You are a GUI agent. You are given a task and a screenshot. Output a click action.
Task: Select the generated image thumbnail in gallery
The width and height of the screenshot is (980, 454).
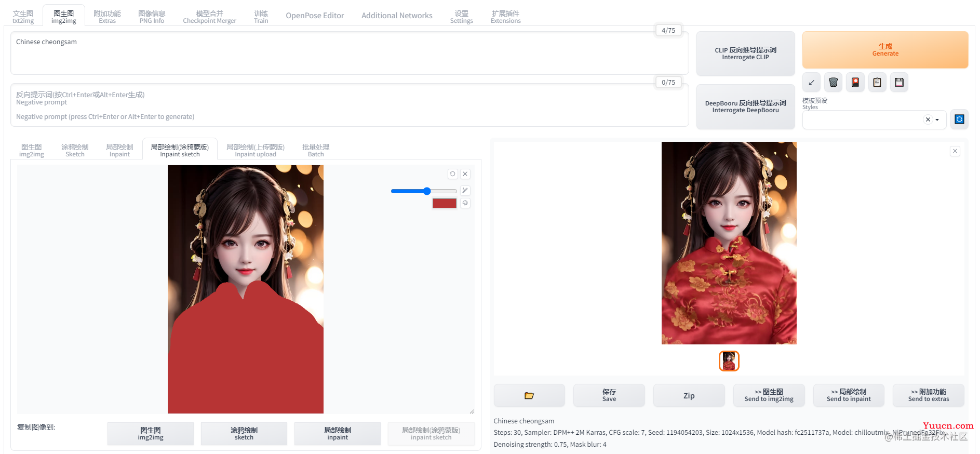pos(729,361)
